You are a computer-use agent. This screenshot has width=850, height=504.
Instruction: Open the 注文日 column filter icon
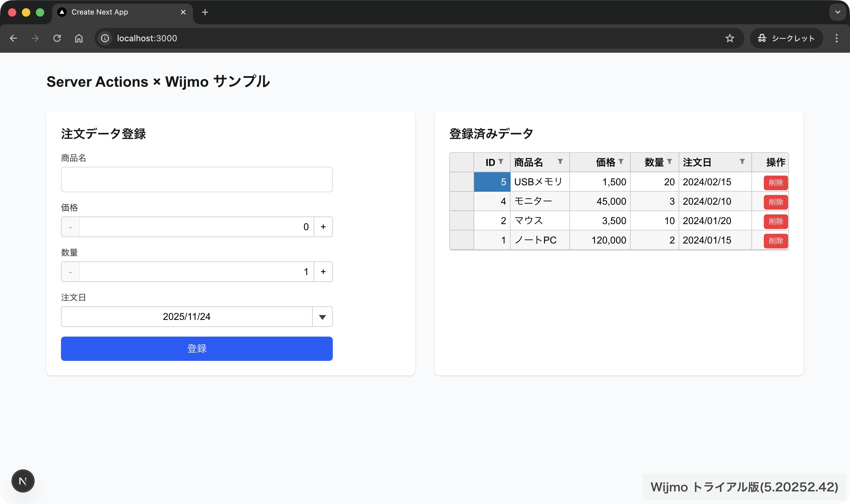click(742, 161)
